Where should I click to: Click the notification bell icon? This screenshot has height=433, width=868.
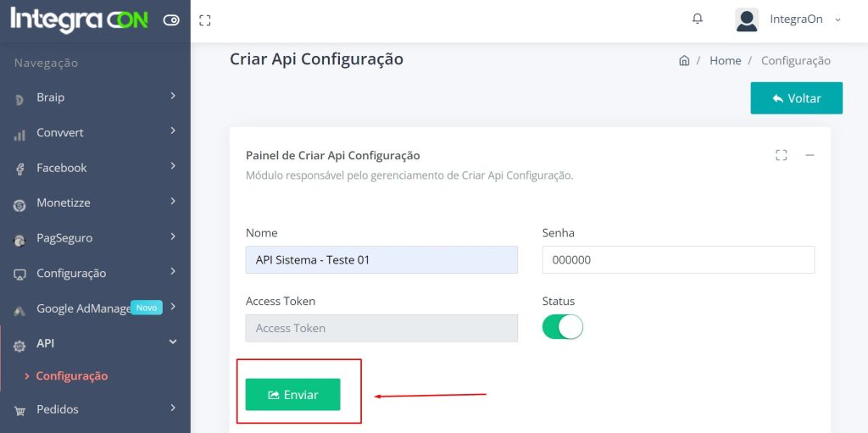point(698,19)
